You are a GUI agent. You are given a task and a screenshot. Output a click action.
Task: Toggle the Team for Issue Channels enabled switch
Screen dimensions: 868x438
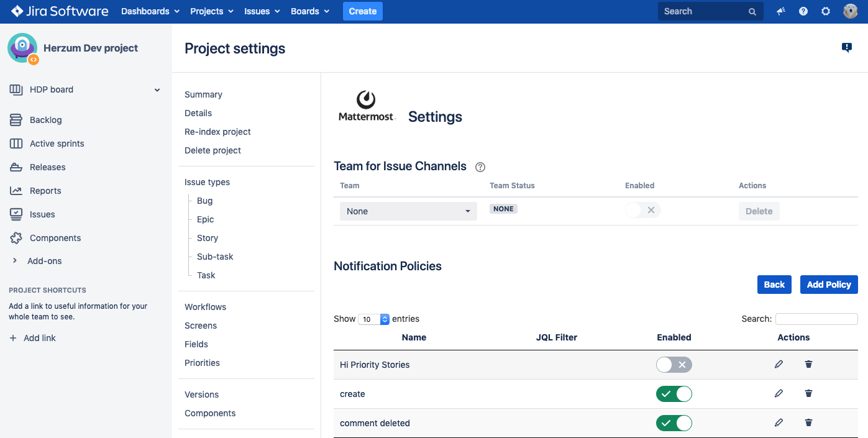[642, 211]
